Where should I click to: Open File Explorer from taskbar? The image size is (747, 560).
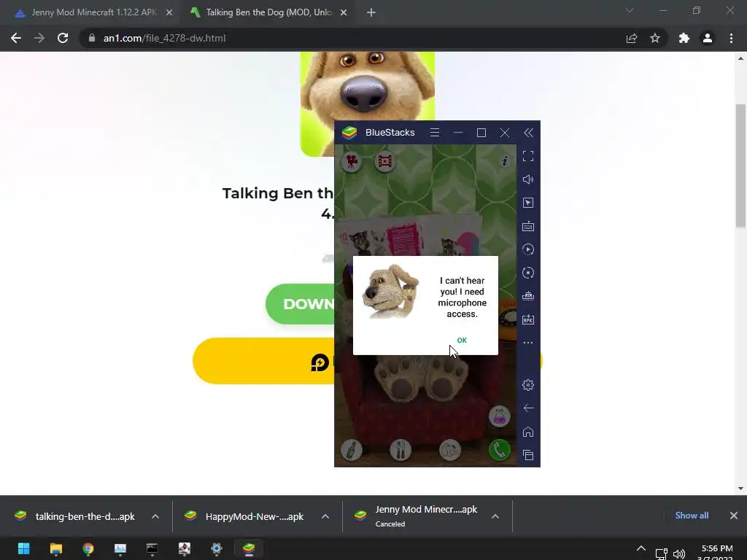[55, 548]
